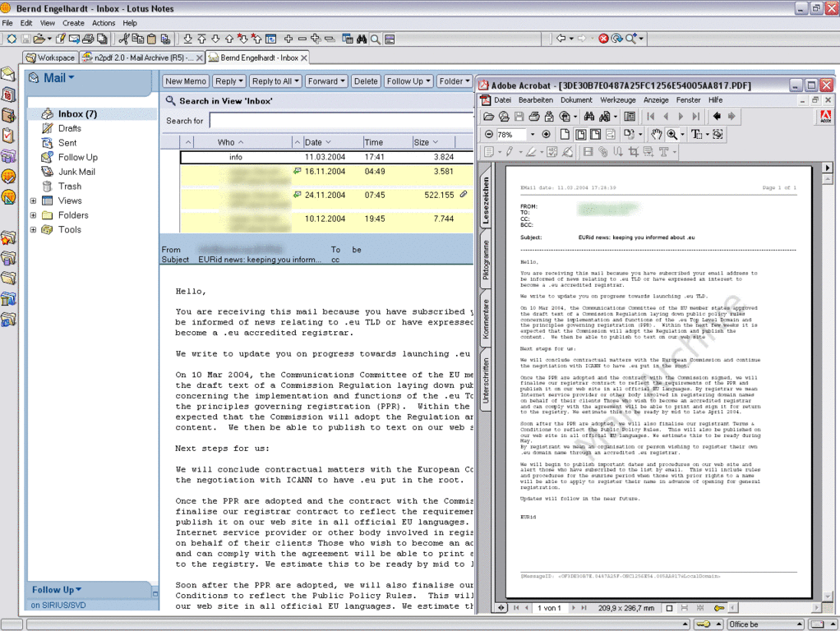This screenshot has height=631, width=840.
Task: Select the Text Select tool in Acrobat
Action: pyautogui.click(x=696, y=135)
